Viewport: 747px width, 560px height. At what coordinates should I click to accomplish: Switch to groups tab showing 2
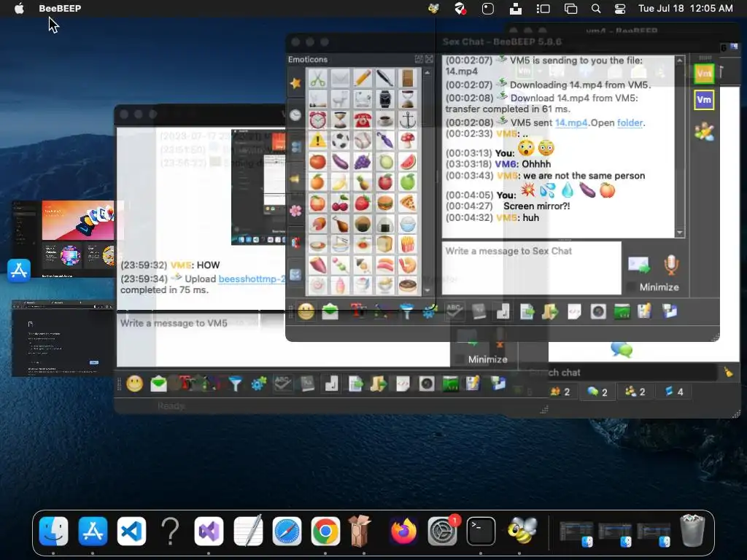pos(635,392)
